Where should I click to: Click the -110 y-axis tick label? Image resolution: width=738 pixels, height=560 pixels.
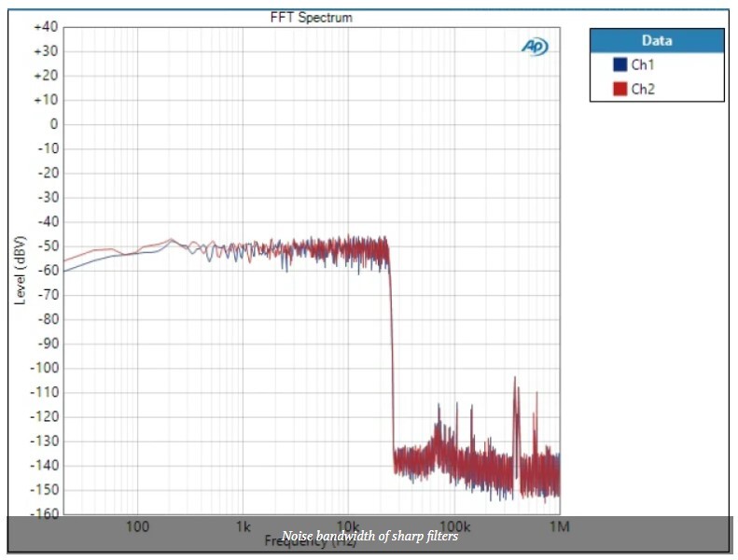(x=44, y=392)
